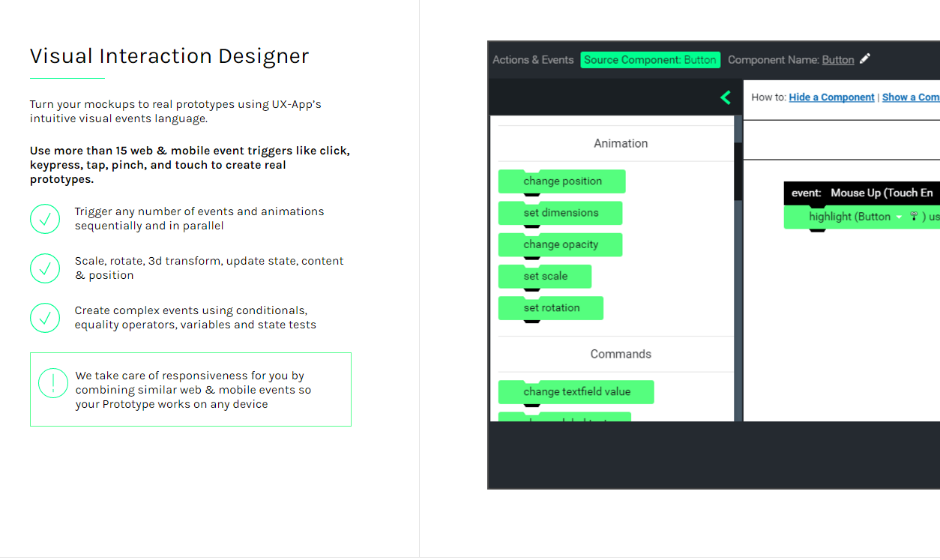The height and width of the screenshot is (560, 940).
Task: Click the pencil icon beside Component Name
Action: [865, 59]
